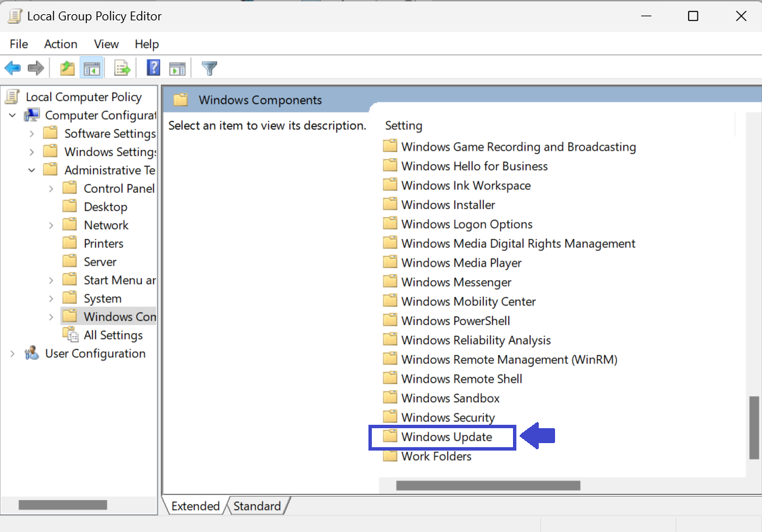The width and height of the screenshot is (762, 532).
Task: Select the Windows PowerShell folder
Action: coord(455,321)
